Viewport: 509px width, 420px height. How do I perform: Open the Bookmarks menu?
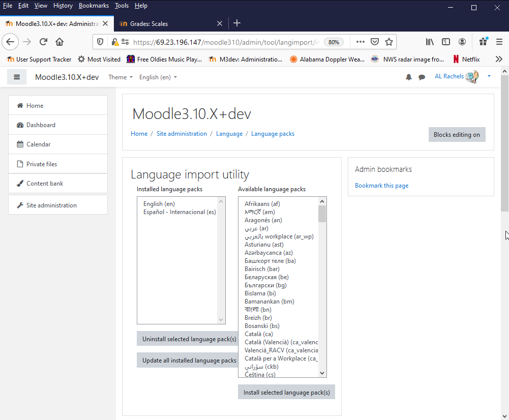click(x=94, y=6)
